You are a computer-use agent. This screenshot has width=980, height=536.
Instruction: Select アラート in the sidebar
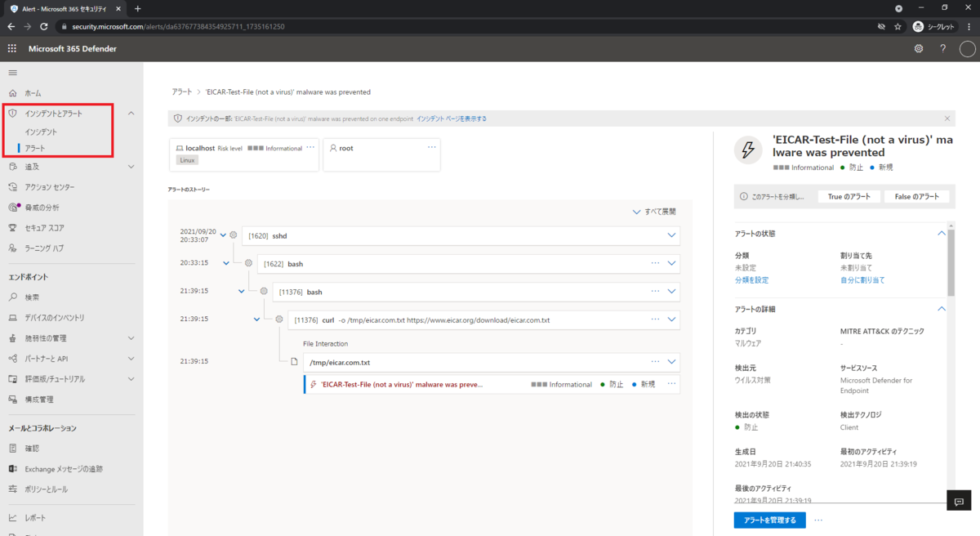click(35, 148)
